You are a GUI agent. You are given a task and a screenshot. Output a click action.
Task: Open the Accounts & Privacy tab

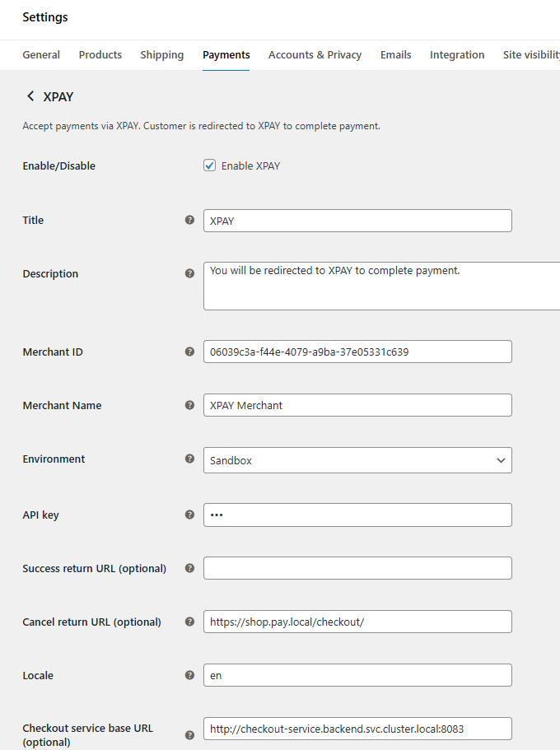click(x=315, y=55)
